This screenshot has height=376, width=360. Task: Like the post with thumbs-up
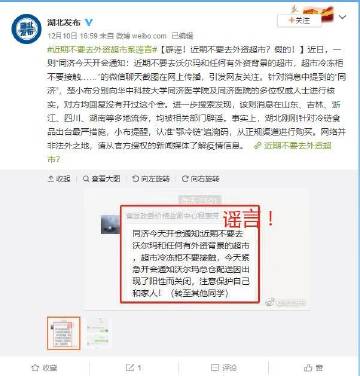313,368
